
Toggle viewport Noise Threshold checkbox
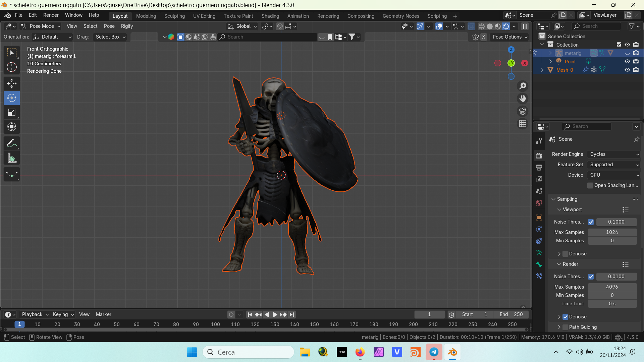point(591,222)
